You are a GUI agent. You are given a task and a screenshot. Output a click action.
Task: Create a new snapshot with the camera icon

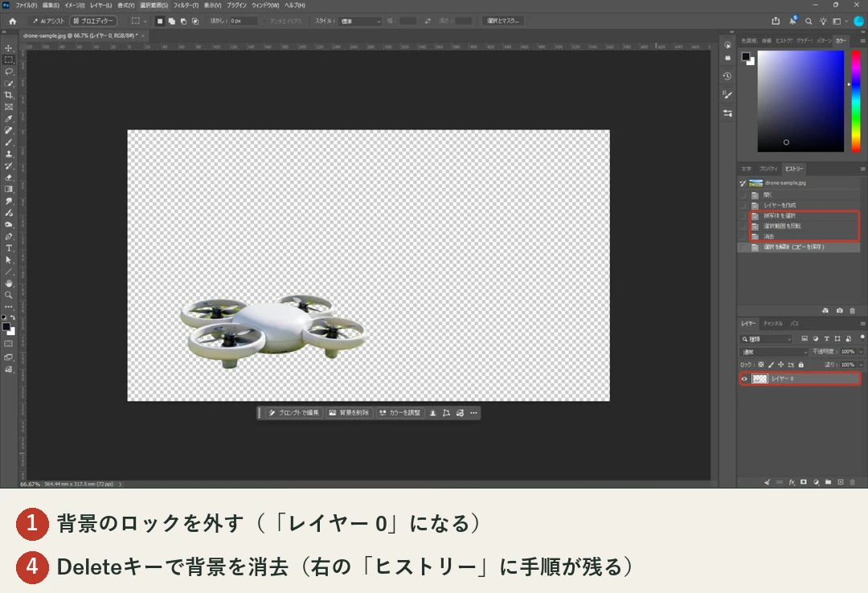click(x=840, y=311)
